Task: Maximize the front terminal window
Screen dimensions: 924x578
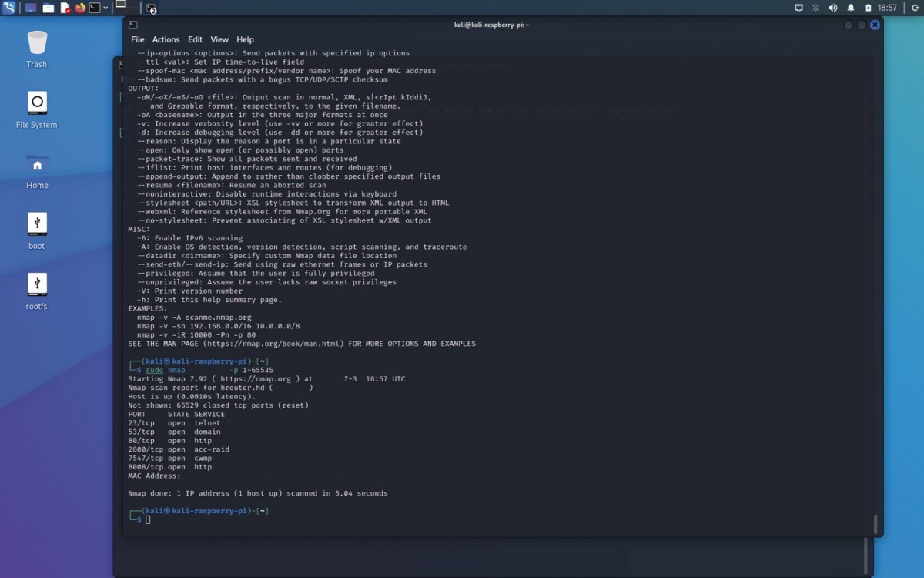Action: (862, 25)
